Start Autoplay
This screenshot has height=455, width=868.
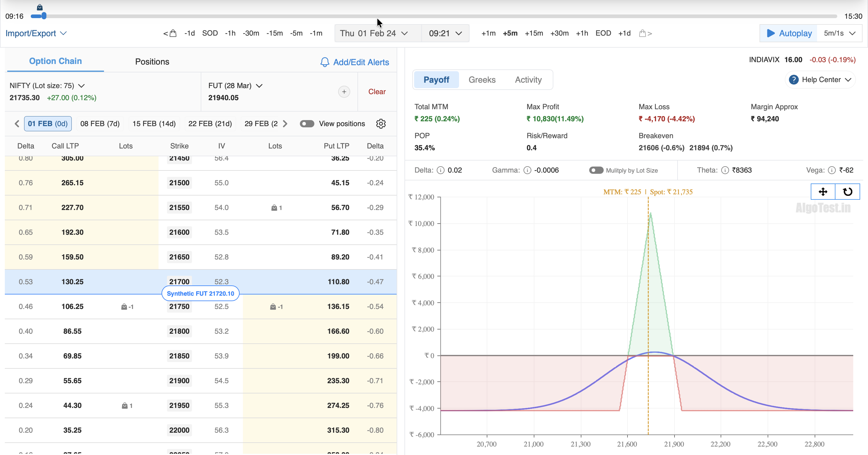point(788,33)
